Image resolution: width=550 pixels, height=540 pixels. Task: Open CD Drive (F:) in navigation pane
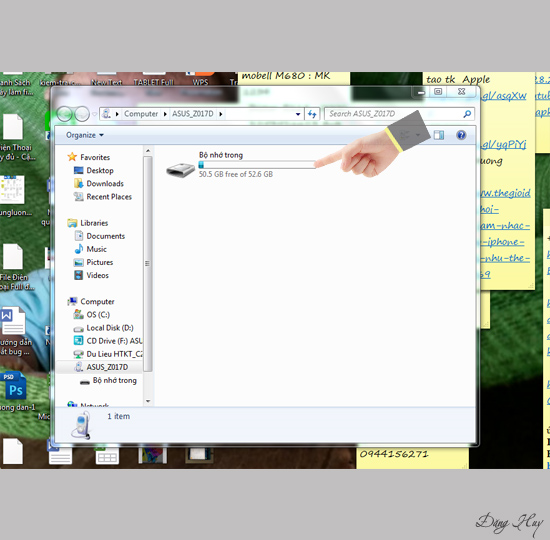(x=114, y=341)
